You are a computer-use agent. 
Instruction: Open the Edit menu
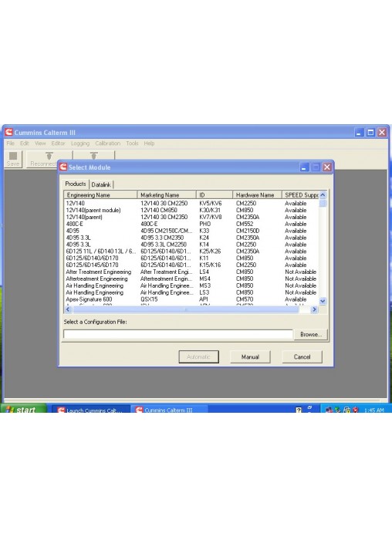pyautogui.click(x=24, y=144)
